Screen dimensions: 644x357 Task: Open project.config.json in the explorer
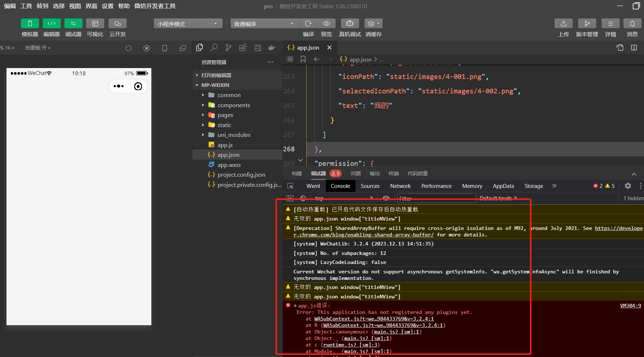241,175
